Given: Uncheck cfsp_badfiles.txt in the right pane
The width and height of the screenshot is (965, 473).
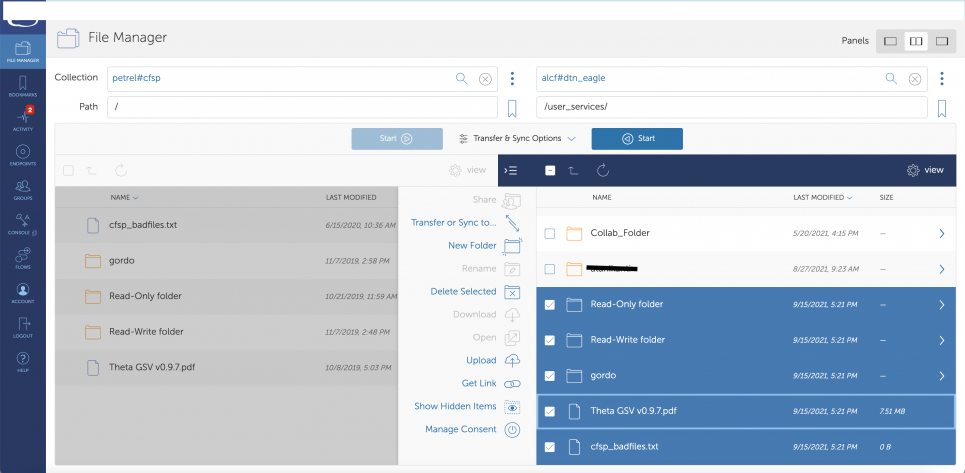Looking at the screenshot, I should click(x=550, y=446).
